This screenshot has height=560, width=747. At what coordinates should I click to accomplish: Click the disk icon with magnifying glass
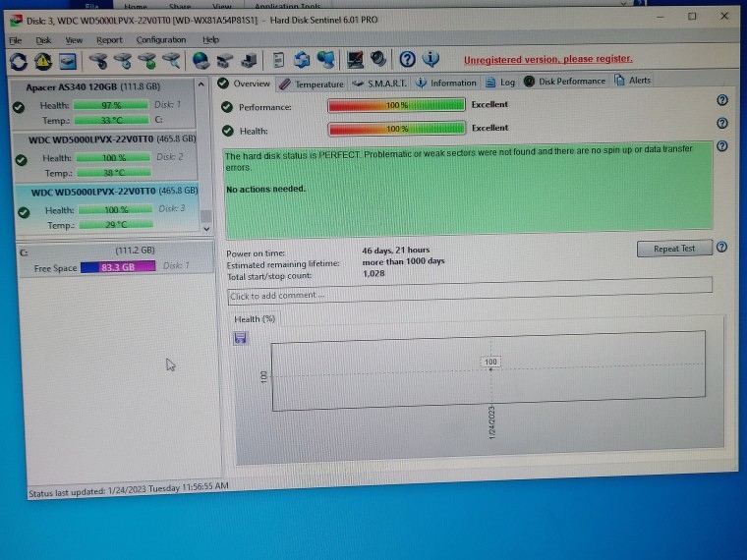click(x=171, y=61)
